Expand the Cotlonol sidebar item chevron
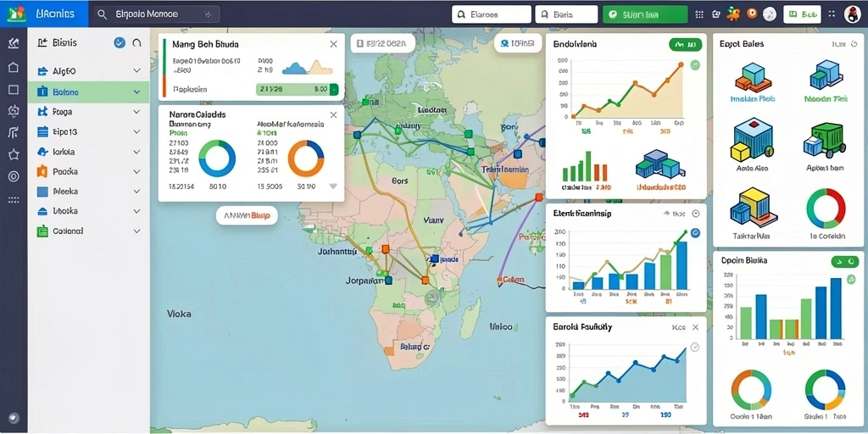 136,231
